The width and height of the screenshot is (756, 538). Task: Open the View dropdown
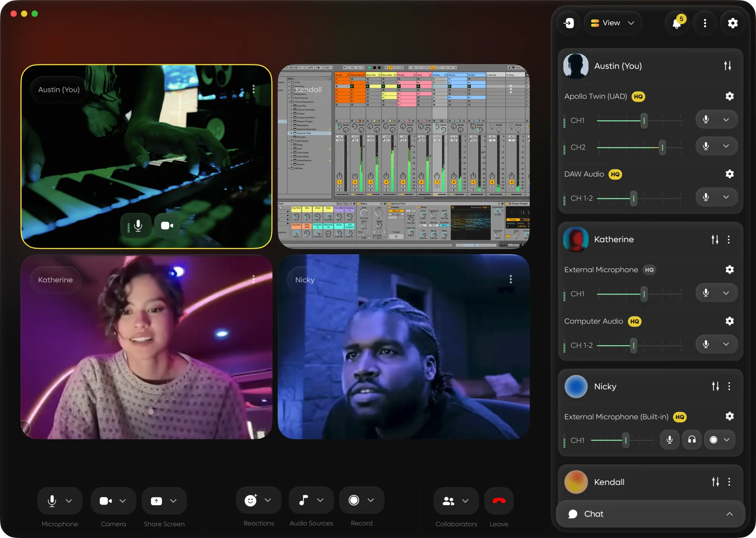(612, 23)
